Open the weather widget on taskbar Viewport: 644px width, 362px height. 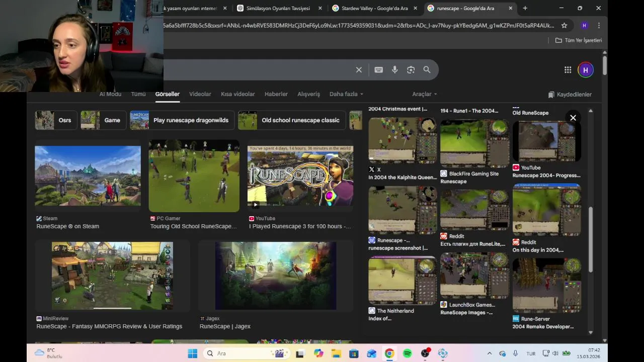(x=48, y=353)
